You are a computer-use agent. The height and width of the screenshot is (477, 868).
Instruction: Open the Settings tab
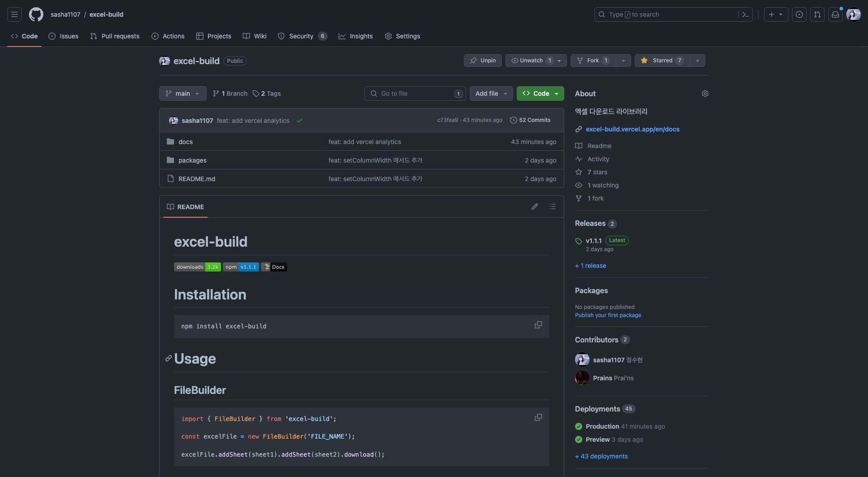tap(402, 36)
